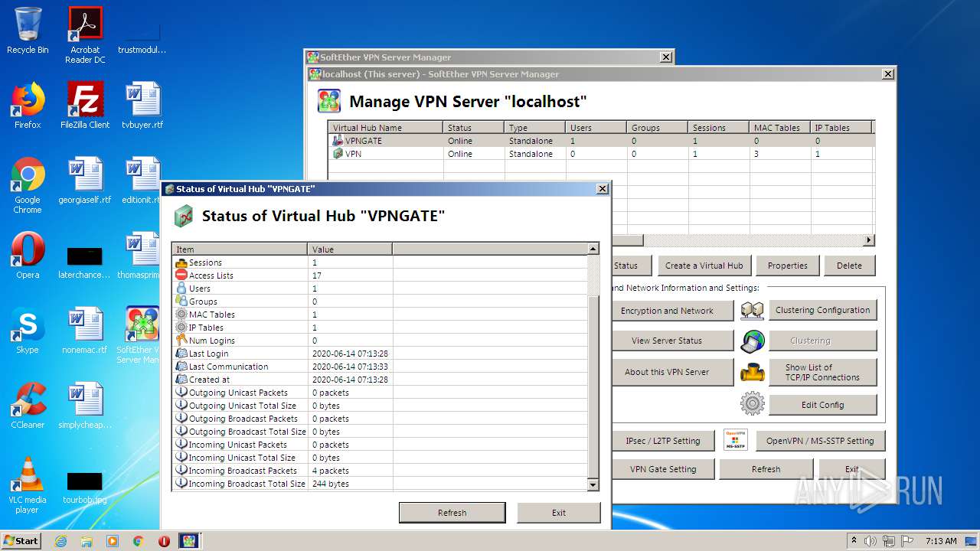This screenshot has width=980, height=551.
Task: Sort hub list by Virtual Hub Name column
Action: [x=386, y=128]
